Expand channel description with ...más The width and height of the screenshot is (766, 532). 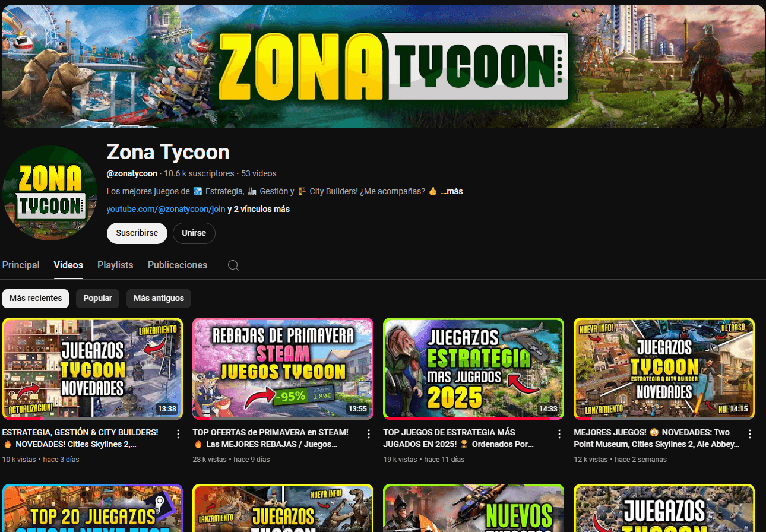click(452, 191)
